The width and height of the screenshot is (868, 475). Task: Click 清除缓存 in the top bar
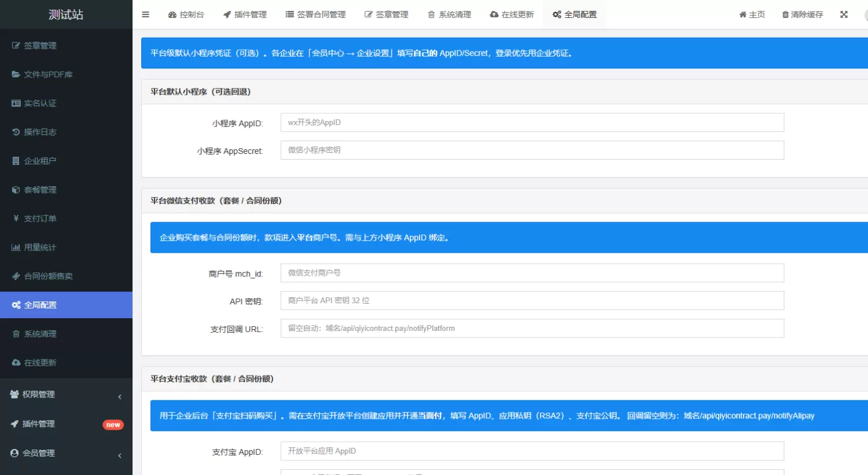[803, 14]
